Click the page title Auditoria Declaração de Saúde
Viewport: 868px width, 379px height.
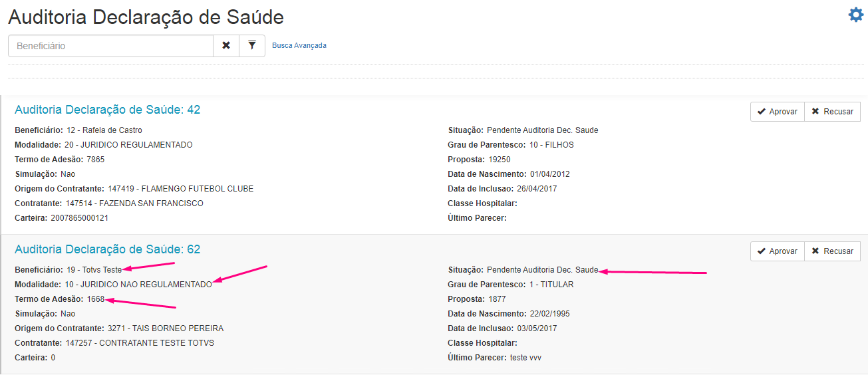[146, 17]
